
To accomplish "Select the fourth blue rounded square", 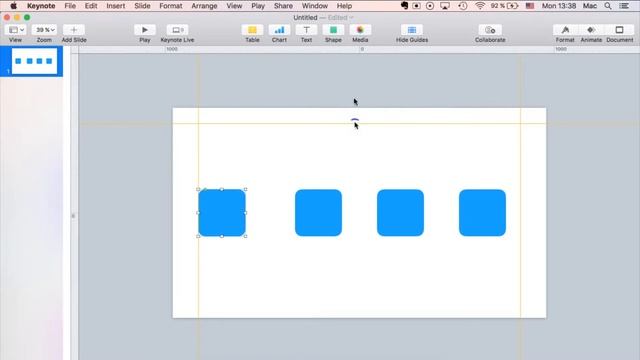I will [x=482, y=213].
